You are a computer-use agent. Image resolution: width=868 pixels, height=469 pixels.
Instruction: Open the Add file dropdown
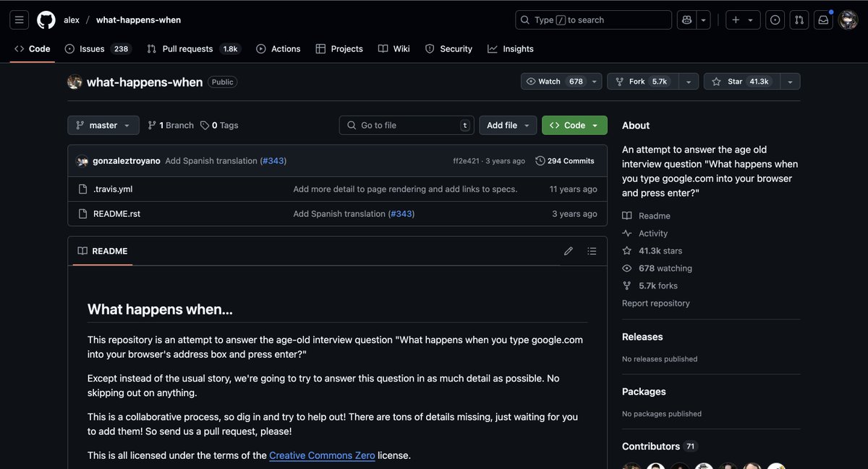tap(508, 125)
